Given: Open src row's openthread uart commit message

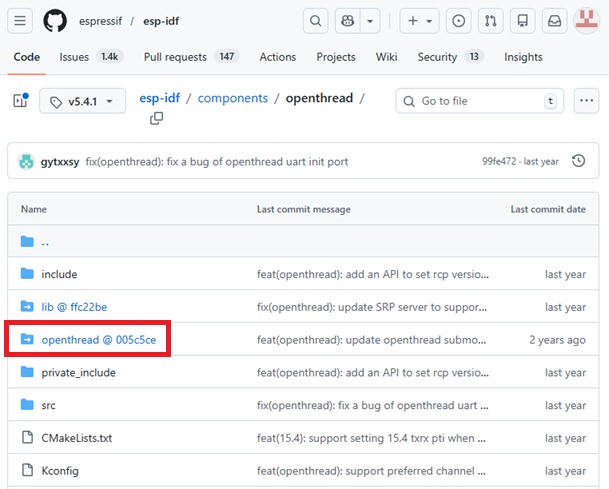Looking at the screenshot, I should pos(372,405).
